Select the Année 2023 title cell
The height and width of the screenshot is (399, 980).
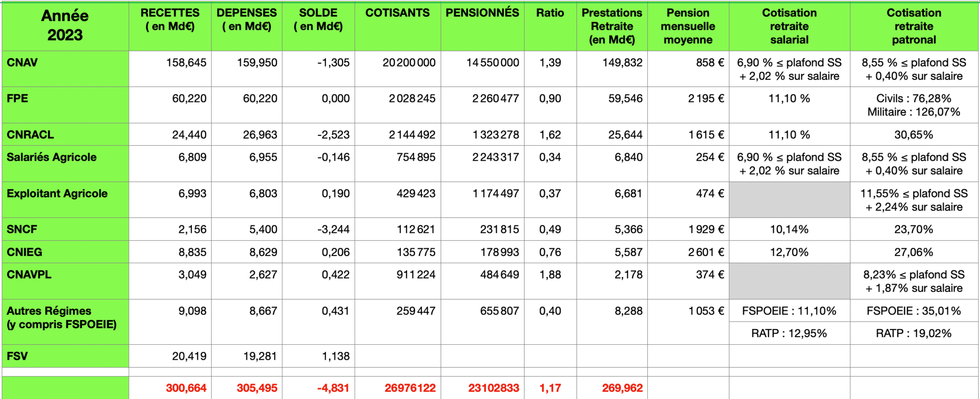[65, 25]
